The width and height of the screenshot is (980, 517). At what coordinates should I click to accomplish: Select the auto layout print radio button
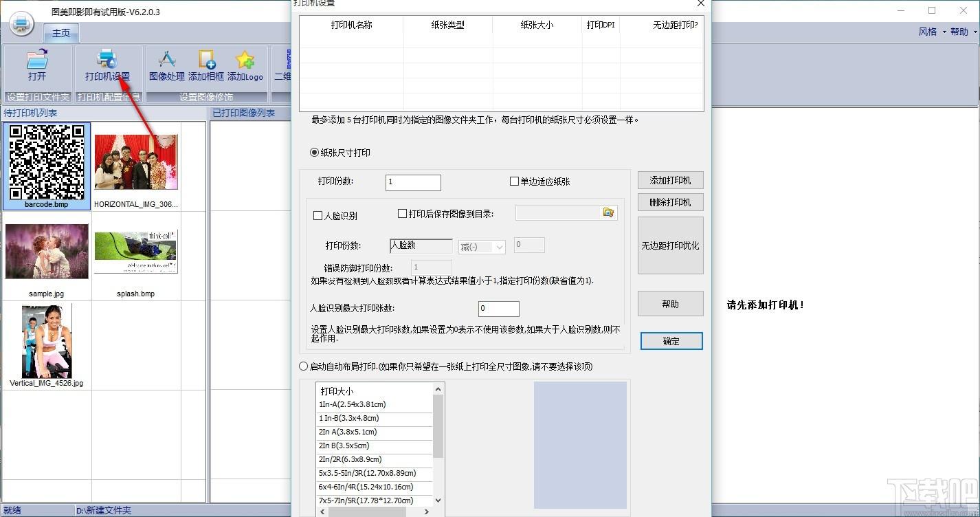304,366
